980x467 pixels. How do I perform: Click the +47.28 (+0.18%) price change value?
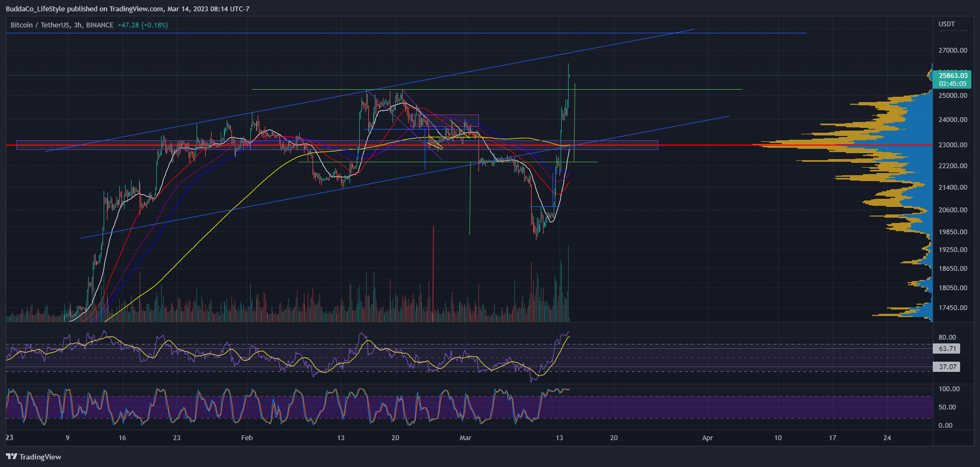pyautogui.click(x=143, y=25)
